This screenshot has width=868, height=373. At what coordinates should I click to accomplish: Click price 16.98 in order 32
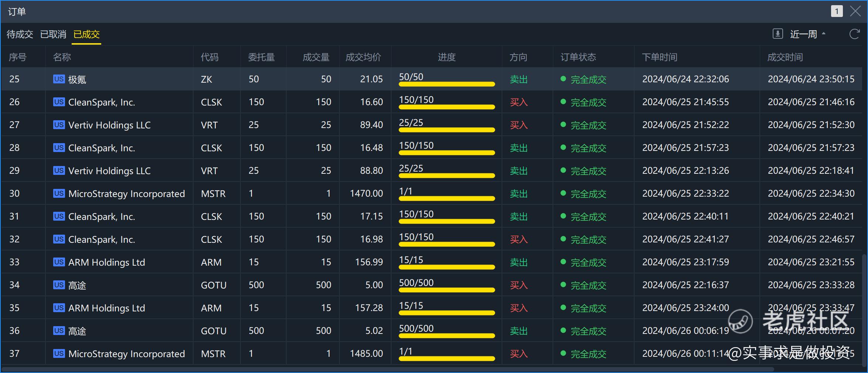(x=371, y=239)
